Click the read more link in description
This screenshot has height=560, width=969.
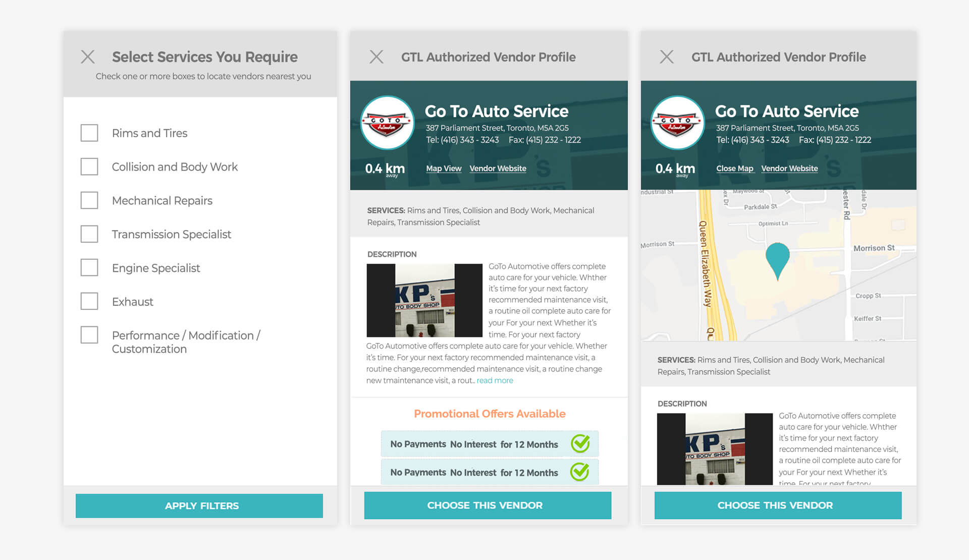(495, 380)
